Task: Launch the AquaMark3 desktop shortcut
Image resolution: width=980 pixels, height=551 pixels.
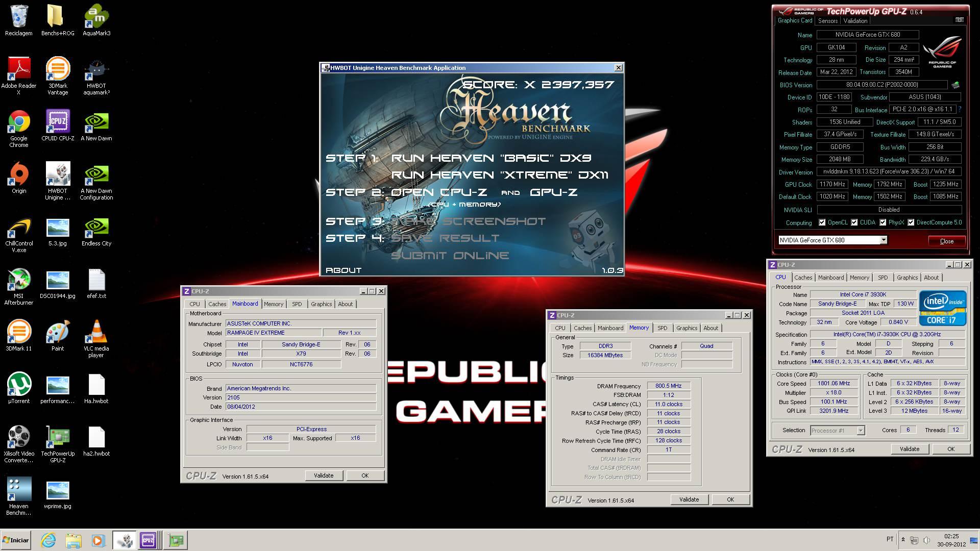Action: [x=96, y=20]
